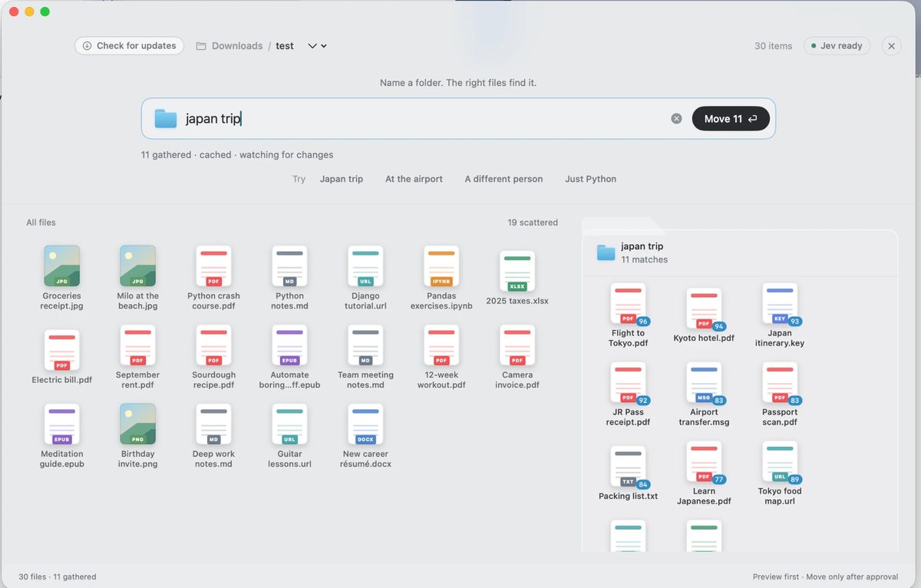Click the Jev ready status pill
The image size is (921, 588).
(838, 46)
